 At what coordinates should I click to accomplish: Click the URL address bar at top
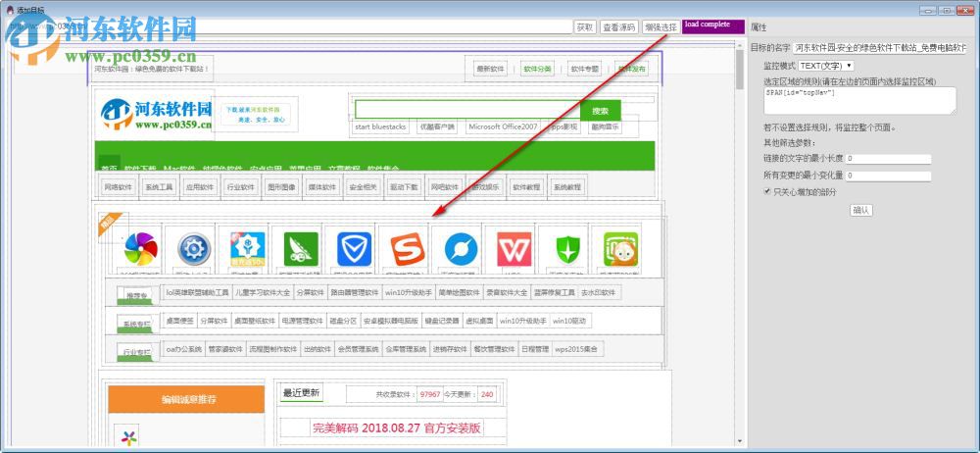point(289,26)
